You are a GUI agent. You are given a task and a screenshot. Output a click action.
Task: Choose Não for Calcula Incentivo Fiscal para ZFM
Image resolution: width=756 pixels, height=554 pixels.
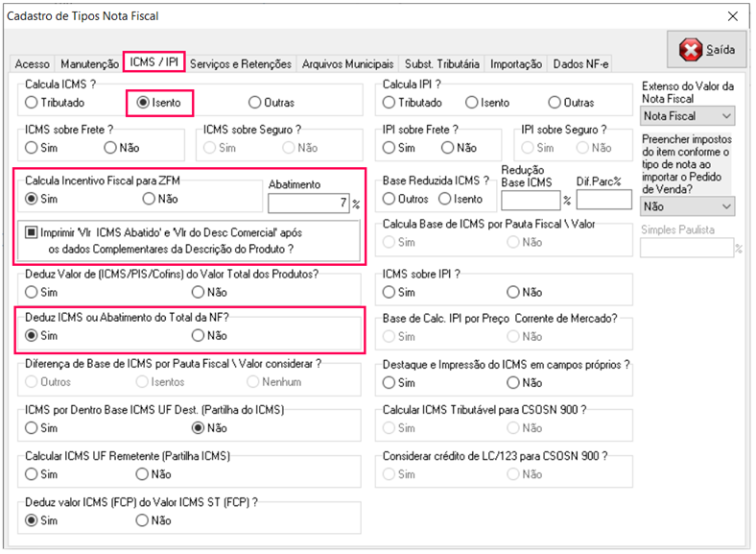(149, 199)
